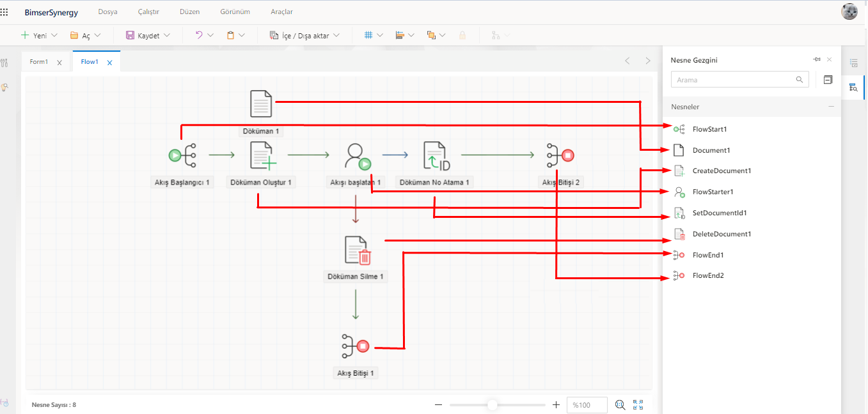
Task: Click the zoom-in plus button
Action: point(556,404)
